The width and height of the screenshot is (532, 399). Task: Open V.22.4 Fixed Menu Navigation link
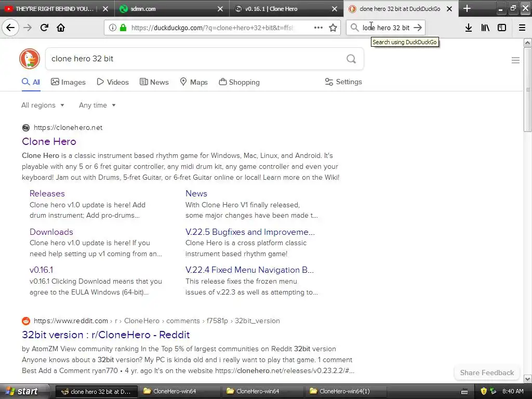coord(249,270)
